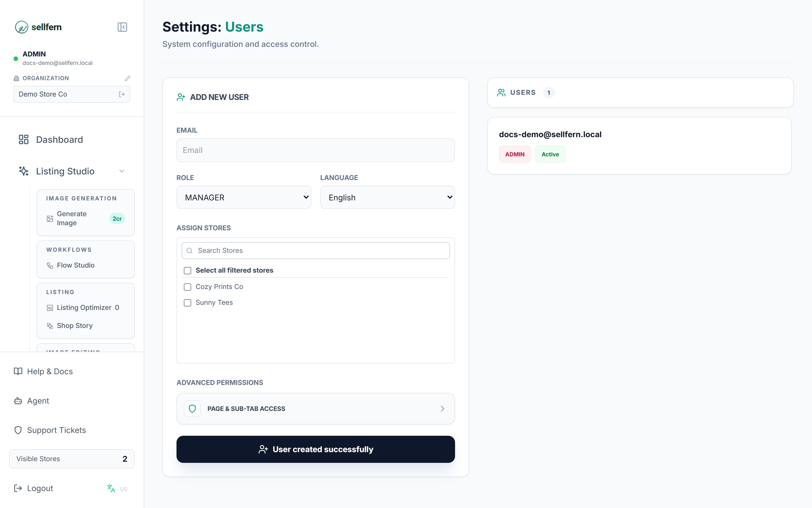The width and height of the screenshot is (812, 508).
Task: Open Listing Optimizer in sidebar
Action: 84,308
